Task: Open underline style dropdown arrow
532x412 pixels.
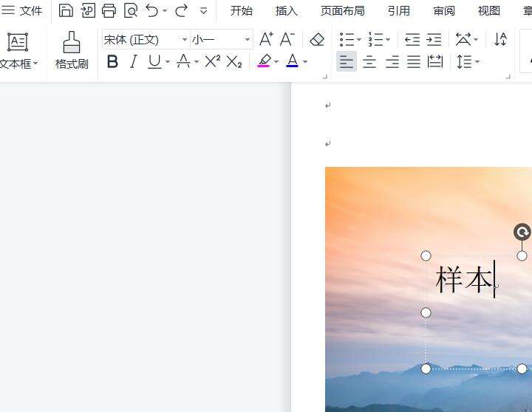Action: click(168, 62)
